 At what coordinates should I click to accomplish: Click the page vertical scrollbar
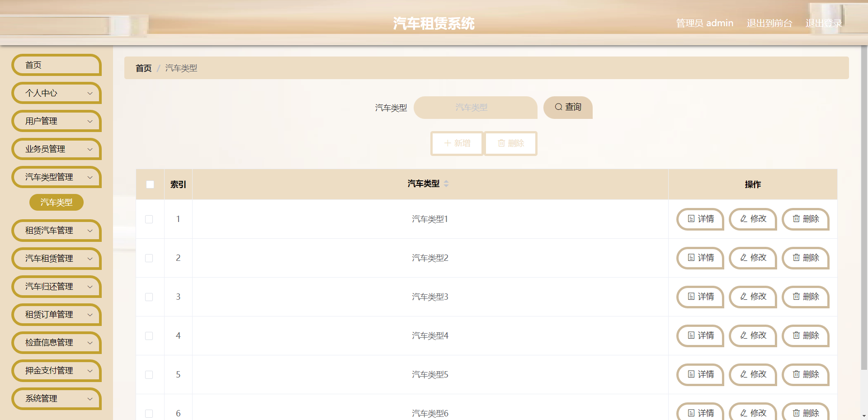coord(864,208)
